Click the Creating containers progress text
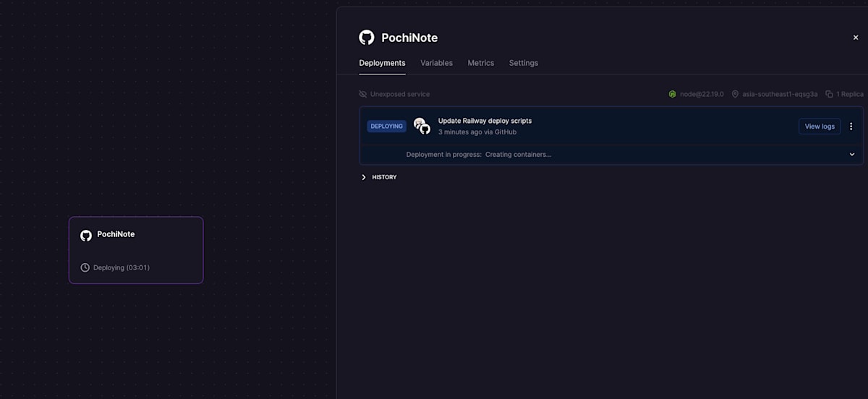 pos(518,155)
